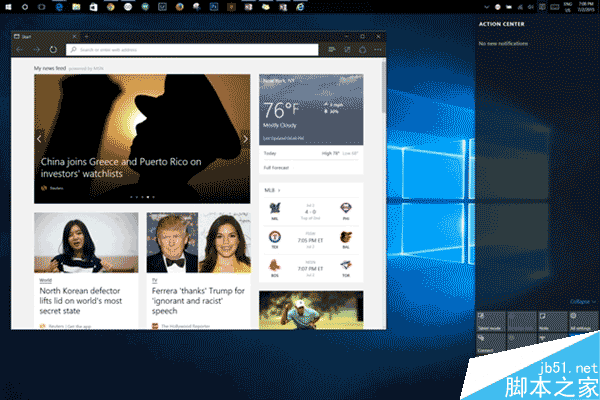
Task: Go forward in the Edge browser
Action: pyautogui.click(x=36, y=50)
